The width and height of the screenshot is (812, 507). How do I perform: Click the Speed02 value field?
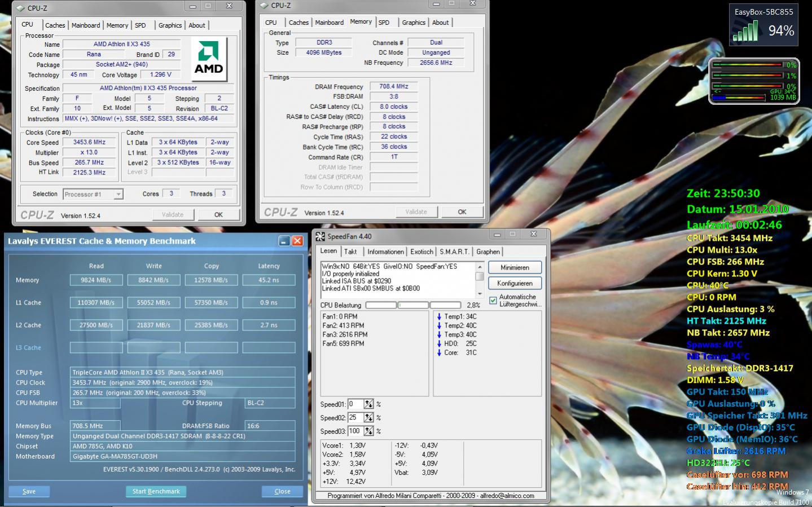[x=355, y=418]
